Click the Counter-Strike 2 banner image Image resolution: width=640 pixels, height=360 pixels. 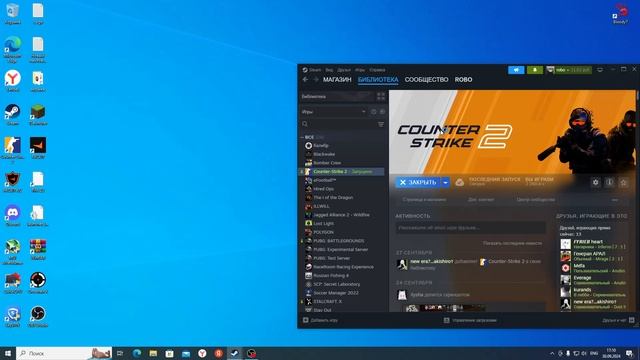point(512,132)
